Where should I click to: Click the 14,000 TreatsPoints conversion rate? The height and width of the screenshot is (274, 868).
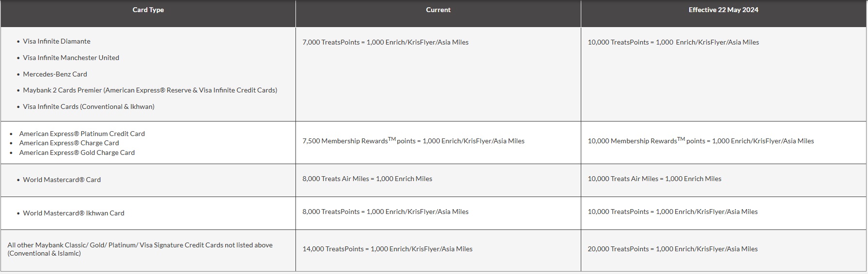pyautogui.click(x=387, y=249)
